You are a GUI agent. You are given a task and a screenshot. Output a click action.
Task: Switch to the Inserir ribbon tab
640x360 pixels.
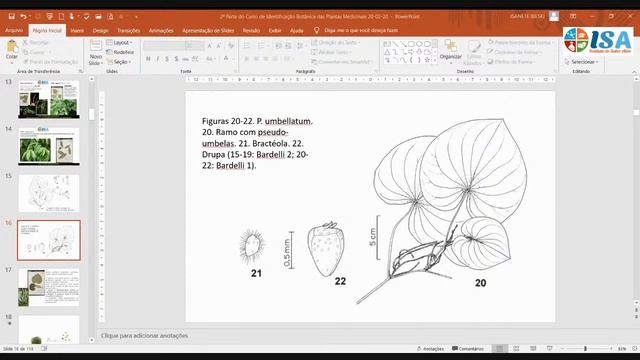(77, 30)
